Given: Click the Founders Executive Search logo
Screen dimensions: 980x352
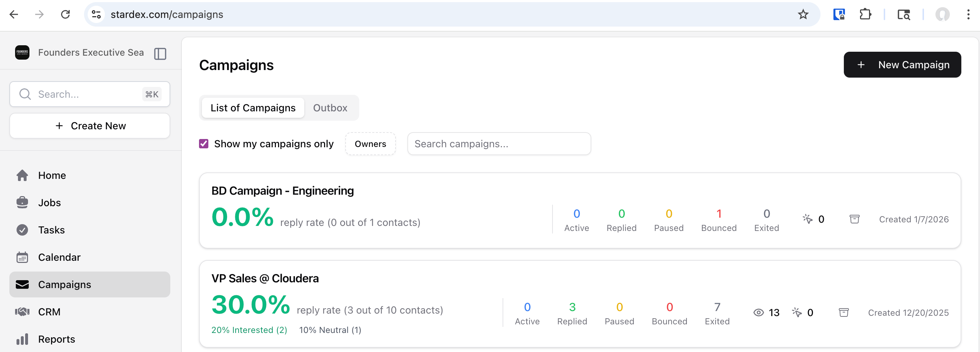Looking at the screenshot, I should pyautogui.click(x=22, y=52).
